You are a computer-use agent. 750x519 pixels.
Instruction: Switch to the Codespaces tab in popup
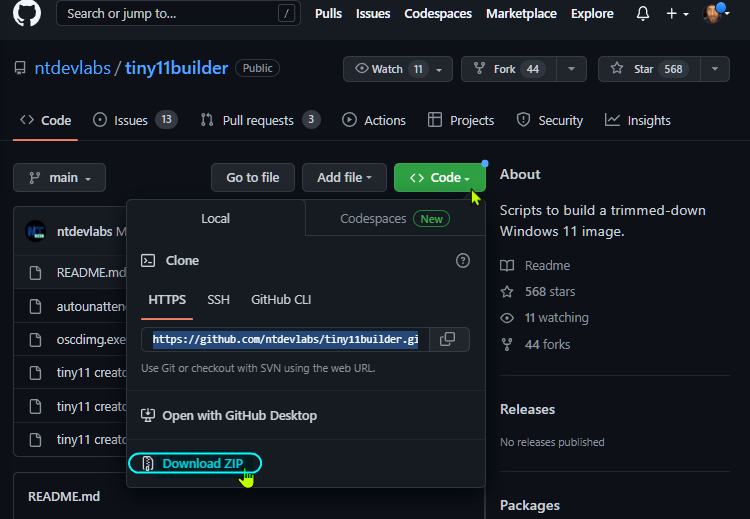(x=395, y=219)
